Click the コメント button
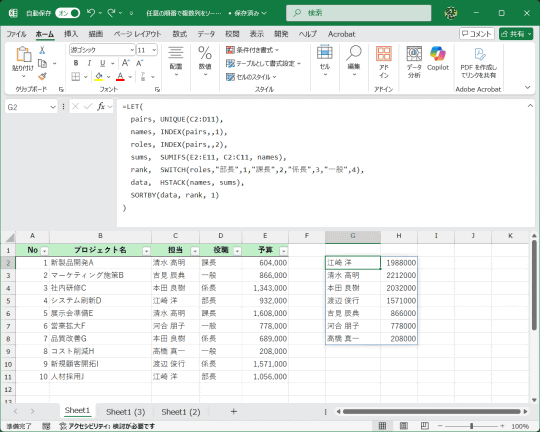This screenshot has width=540, height=432. 477,34
